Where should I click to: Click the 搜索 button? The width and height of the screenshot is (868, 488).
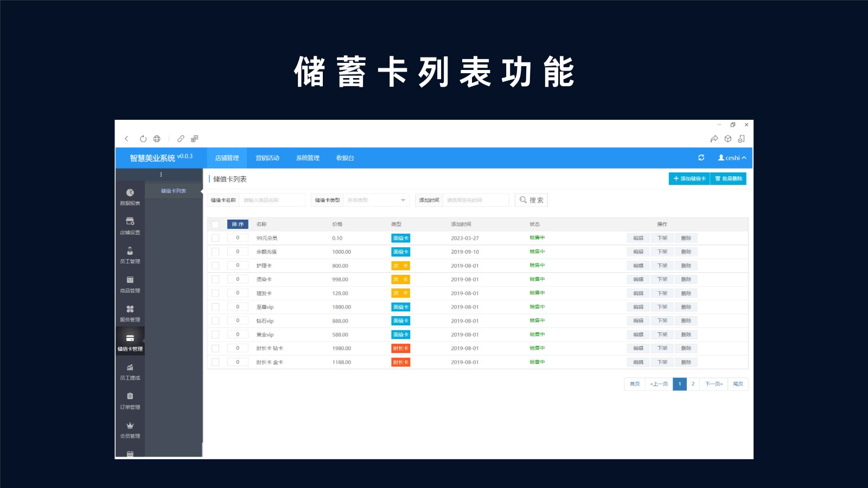[531, 200]
